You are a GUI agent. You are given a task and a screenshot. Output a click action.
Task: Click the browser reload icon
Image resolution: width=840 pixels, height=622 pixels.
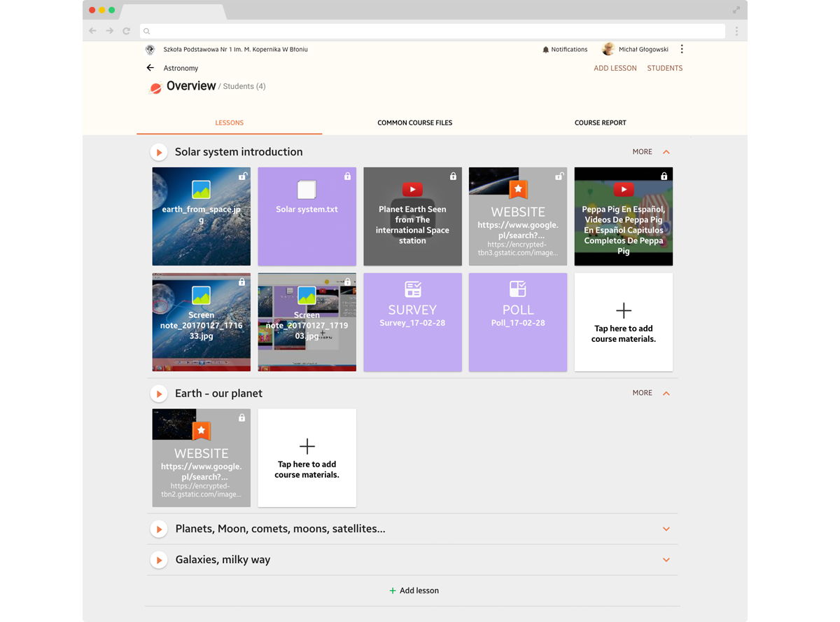tap(127, 31)
